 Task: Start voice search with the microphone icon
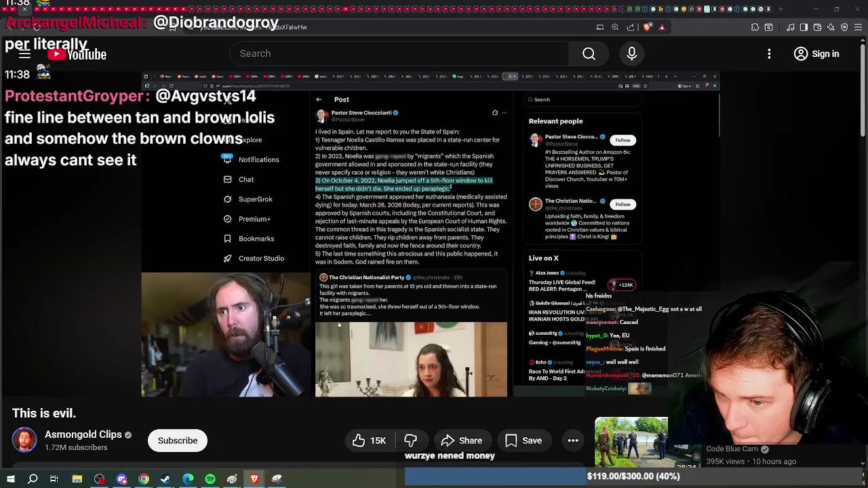(631, 54)
